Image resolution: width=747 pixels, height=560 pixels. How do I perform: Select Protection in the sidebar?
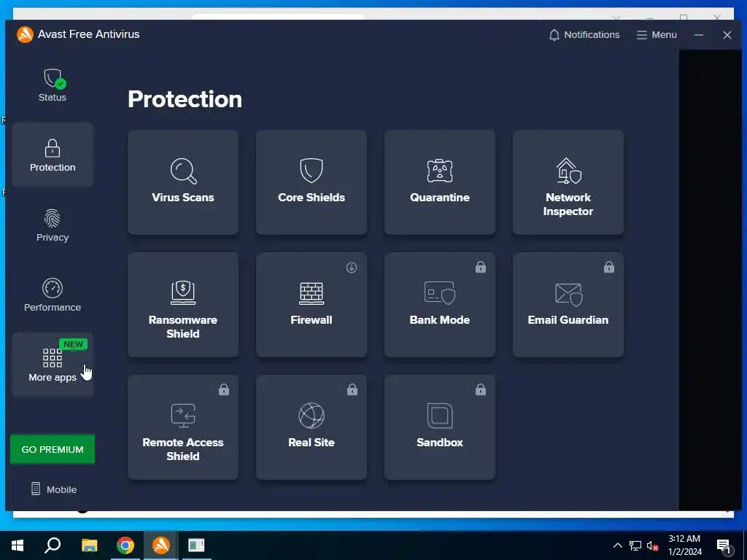click(53, 155)
